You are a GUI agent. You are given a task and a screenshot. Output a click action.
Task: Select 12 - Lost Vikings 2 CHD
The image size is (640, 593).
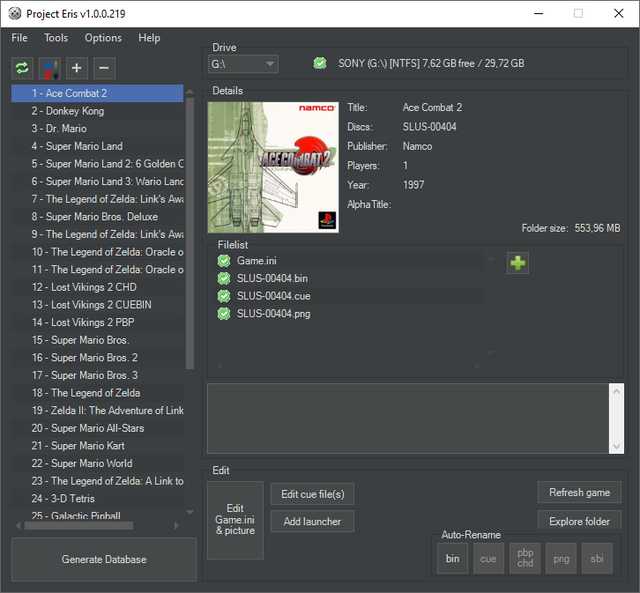pos(98,287)
